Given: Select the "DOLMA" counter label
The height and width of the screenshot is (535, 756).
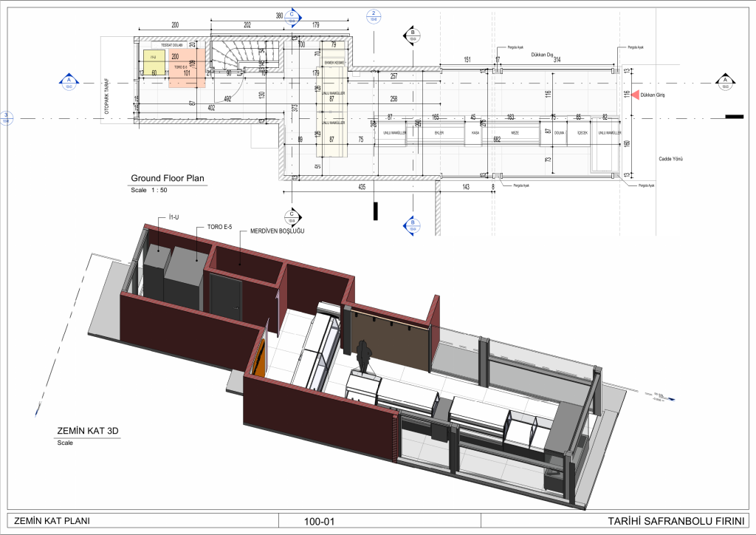Looking at the screenshot, I should tap(560, 133).
